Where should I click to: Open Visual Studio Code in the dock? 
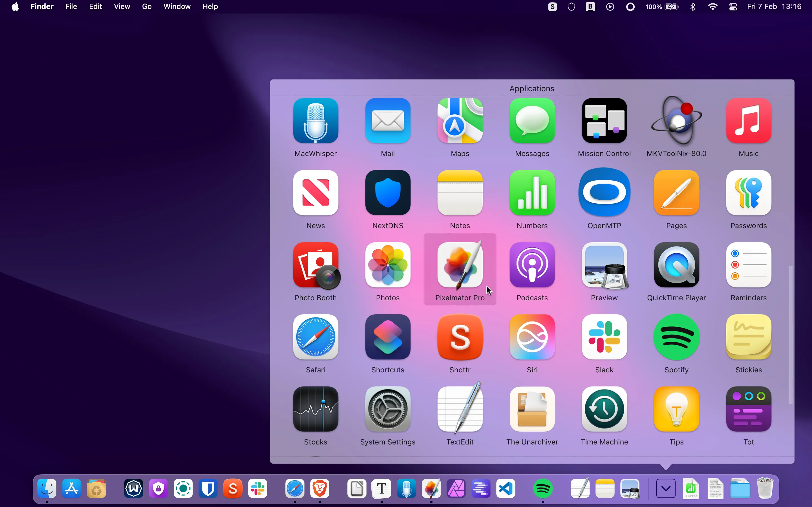click(x=505, y=489)
